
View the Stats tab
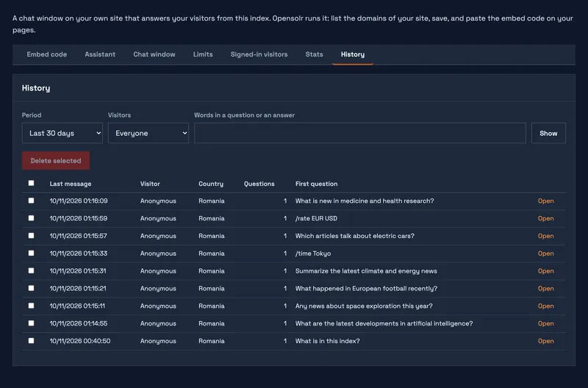pos(315,54)
